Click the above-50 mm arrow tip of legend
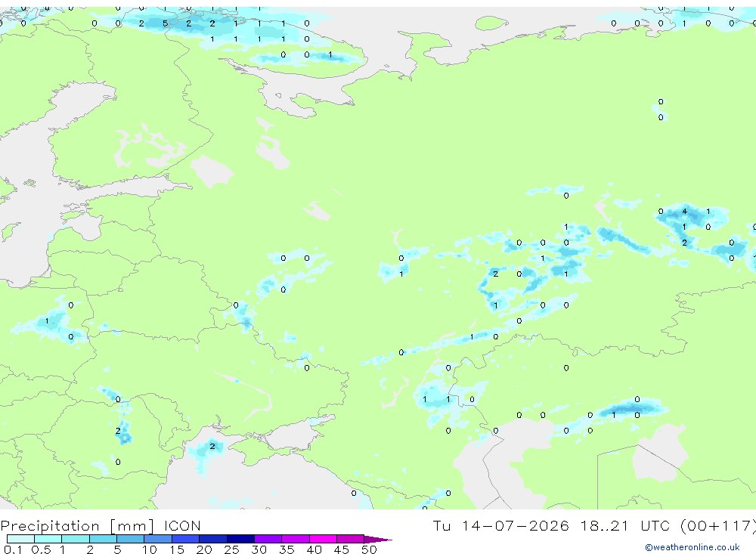The height and width of the screenshot is (554, 756). [x=378, y=540]
